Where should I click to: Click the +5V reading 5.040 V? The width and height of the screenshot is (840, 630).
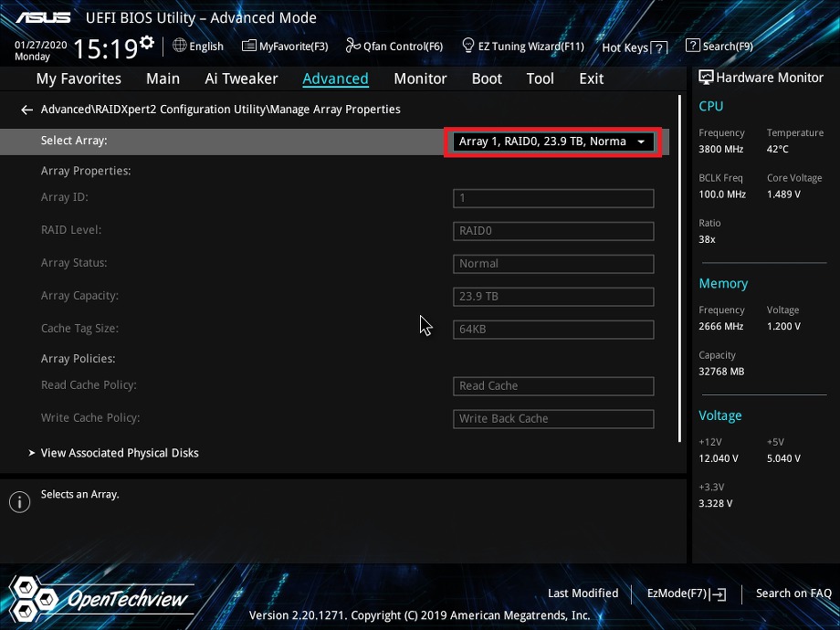point(783,458)
